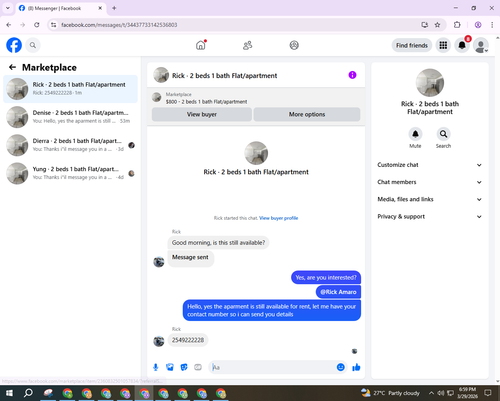Expand Chat members section

tap(430, 182)
